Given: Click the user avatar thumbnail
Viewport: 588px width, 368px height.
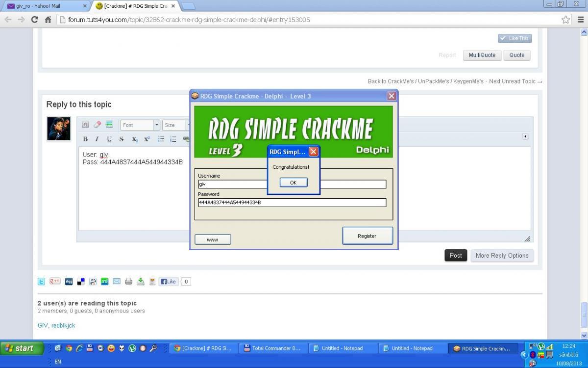Looking at the screenshot, I should click(x=59, y=129).
